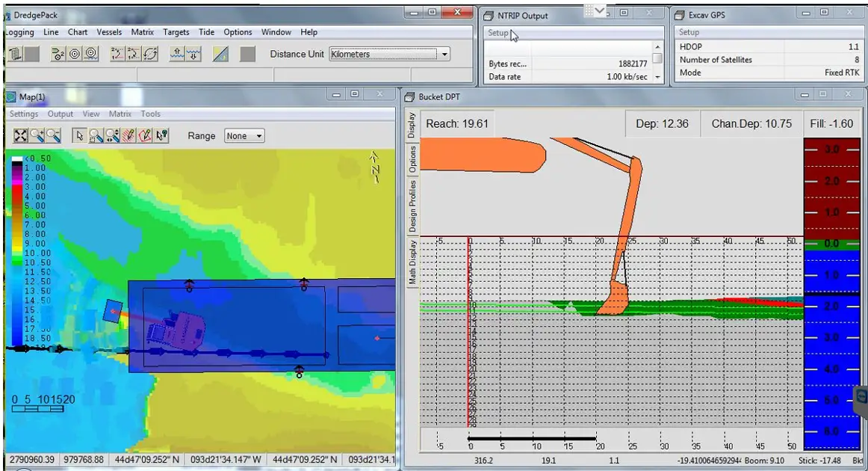
Task: Choose the arrow pointer cursor tool
Action: [79, 135]
